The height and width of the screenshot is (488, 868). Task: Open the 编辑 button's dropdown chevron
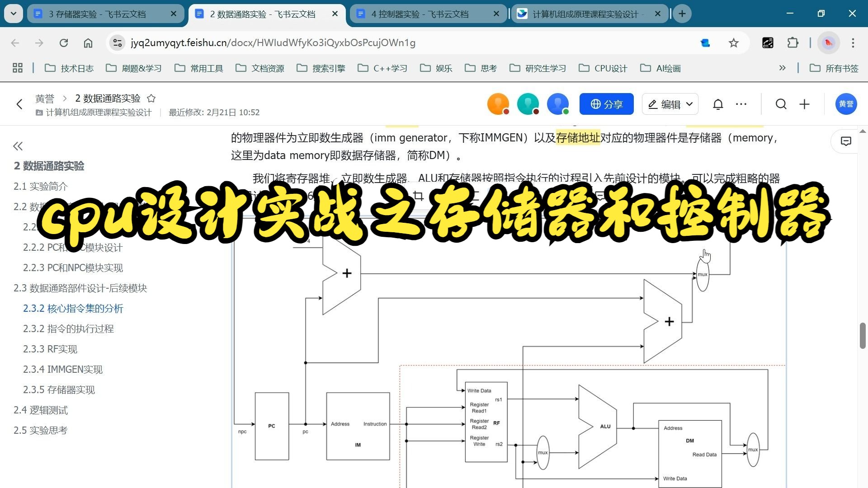point(689,104)
